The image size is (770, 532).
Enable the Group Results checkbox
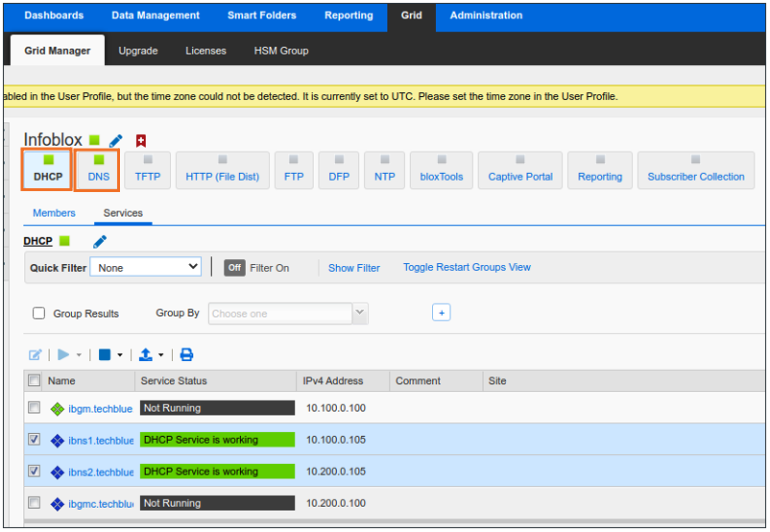[x=39, y=313]
